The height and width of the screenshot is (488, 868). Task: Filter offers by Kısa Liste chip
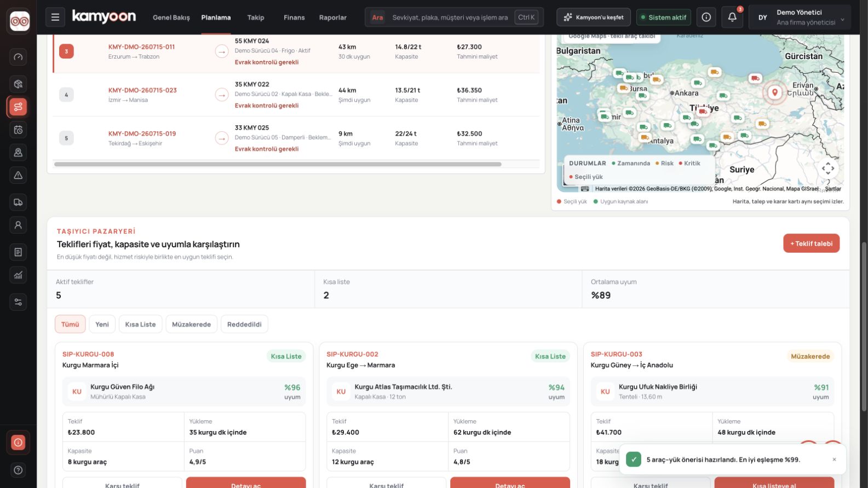tap(140, 324)
